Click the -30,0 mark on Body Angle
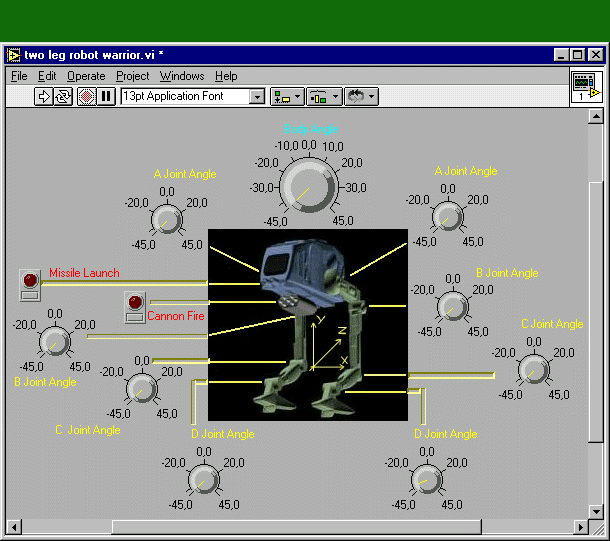The image size is (610, 541). click(262, 188)
